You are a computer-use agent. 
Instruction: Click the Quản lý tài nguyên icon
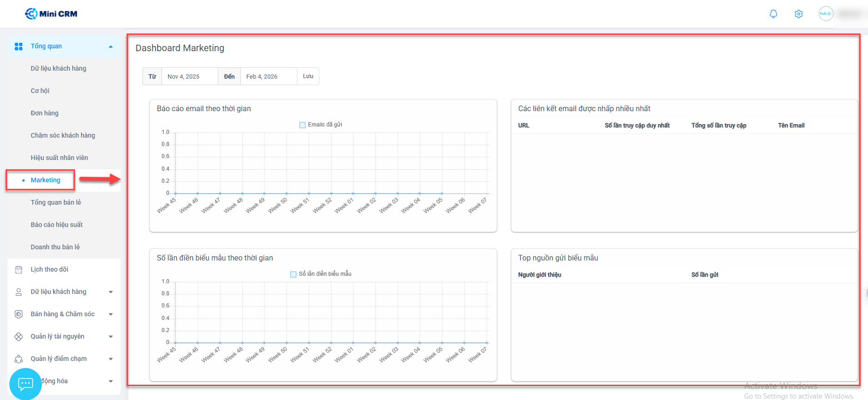click(x=19, y=337)
